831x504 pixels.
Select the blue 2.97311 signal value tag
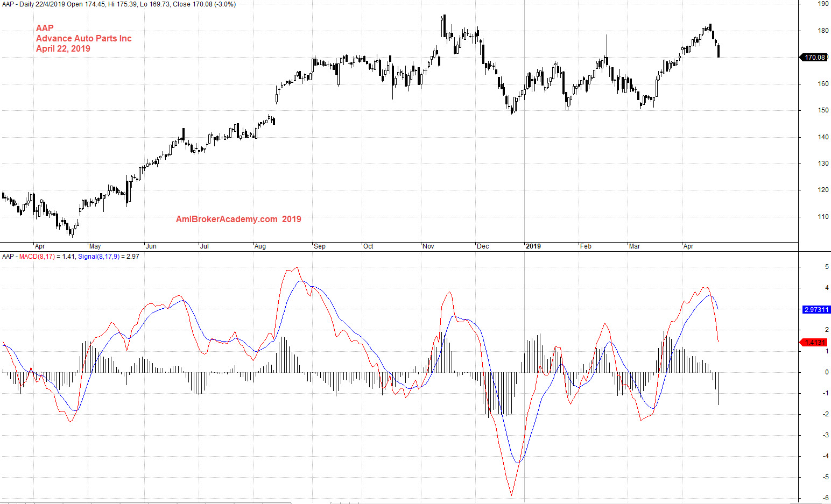[x=816, y=310]
